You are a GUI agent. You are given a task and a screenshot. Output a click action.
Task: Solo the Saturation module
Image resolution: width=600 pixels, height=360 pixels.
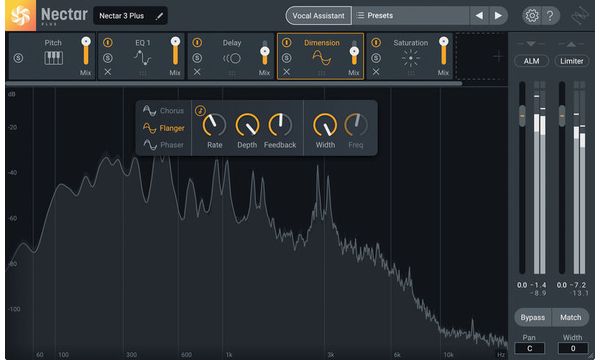click(376, 58)
